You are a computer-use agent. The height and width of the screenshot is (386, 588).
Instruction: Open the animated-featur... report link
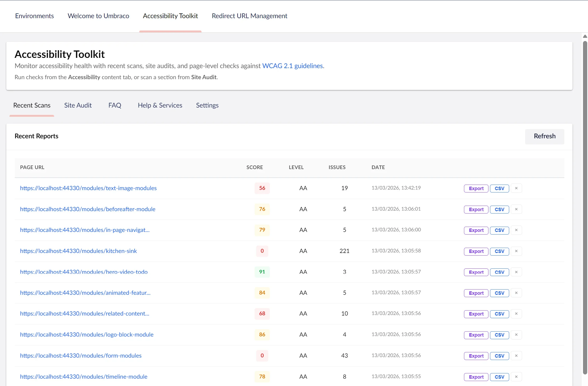click(x=85, y=293)
